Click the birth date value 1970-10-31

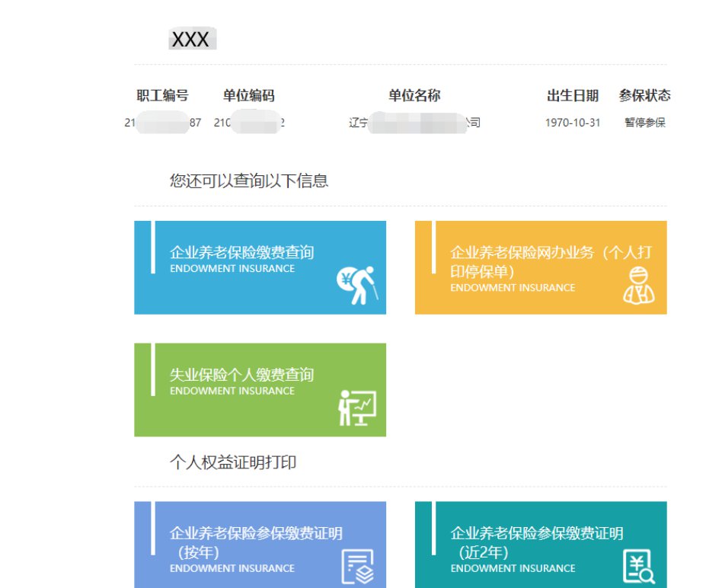tap(573, 123)
